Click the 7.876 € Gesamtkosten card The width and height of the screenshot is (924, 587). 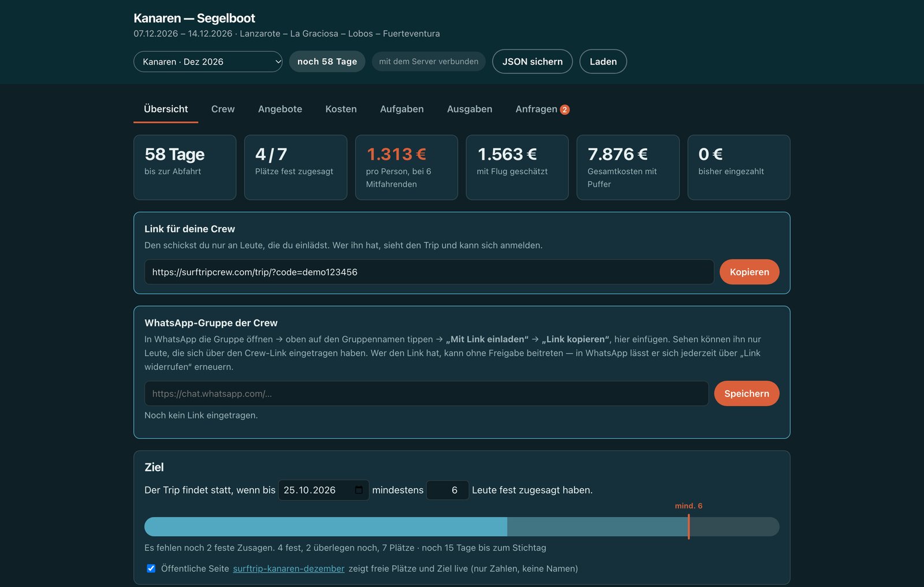pos(628,167)
